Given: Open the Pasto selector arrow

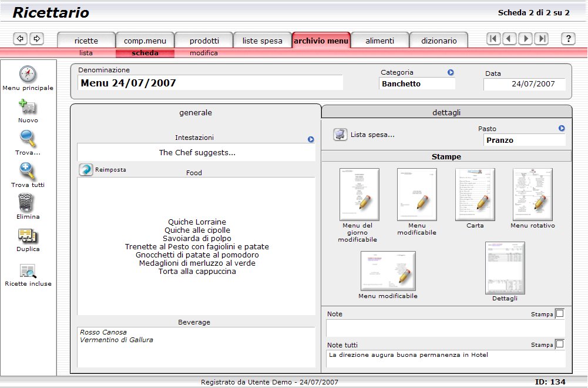Looking at the screenshot, I should tap(562, 128).
